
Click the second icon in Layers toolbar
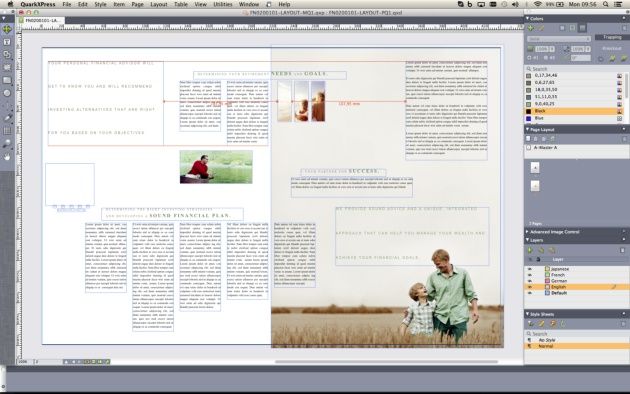(541, 250)
